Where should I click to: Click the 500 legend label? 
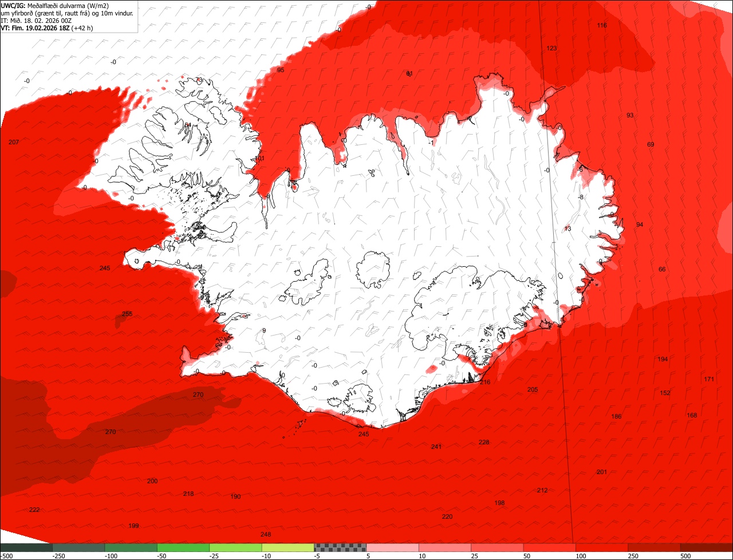(686, 556)
